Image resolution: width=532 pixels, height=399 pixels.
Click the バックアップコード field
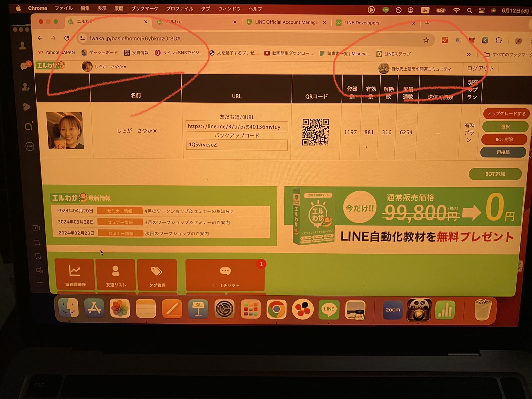(237, 145)
